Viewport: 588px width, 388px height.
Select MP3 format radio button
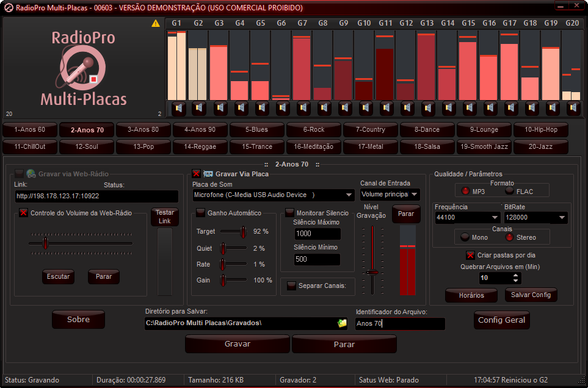465,191
